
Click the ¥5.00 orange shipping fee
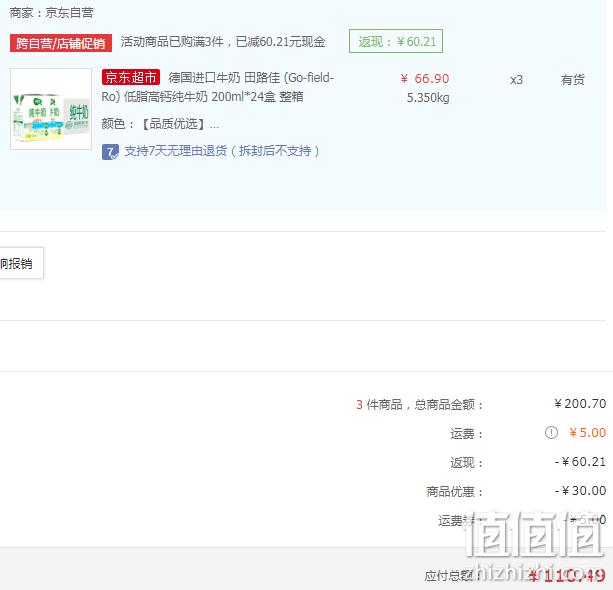coord(588,432)
